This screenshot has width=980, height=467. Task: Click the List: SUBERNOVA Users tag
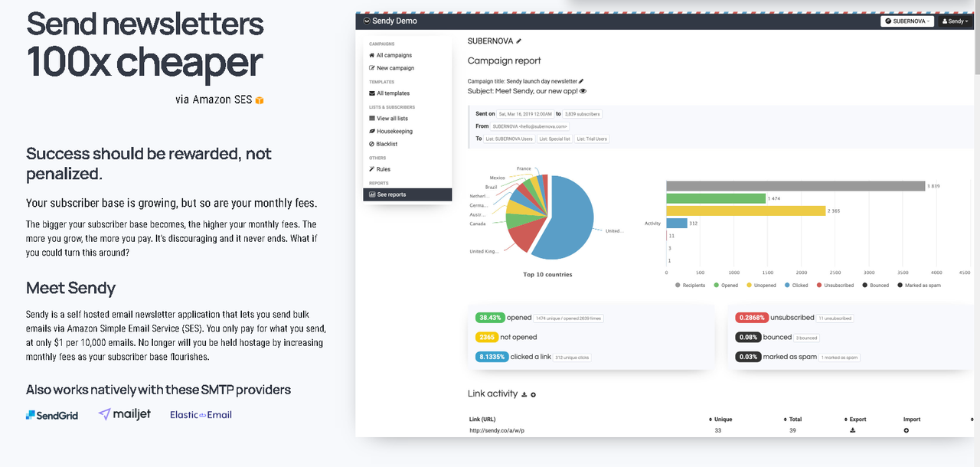click(509, 139)
